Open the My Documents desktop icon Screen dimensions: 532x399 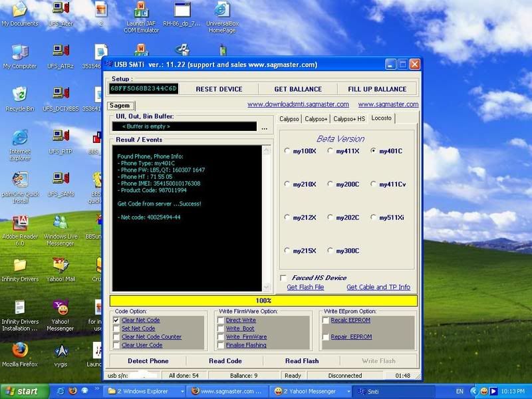coord(20,13)
